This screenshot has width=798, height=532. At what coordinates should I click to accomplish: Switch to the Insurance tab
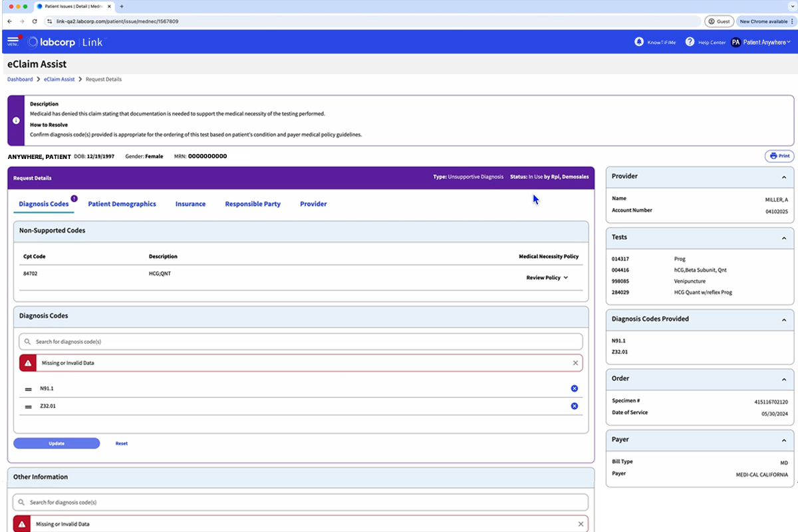191,204
